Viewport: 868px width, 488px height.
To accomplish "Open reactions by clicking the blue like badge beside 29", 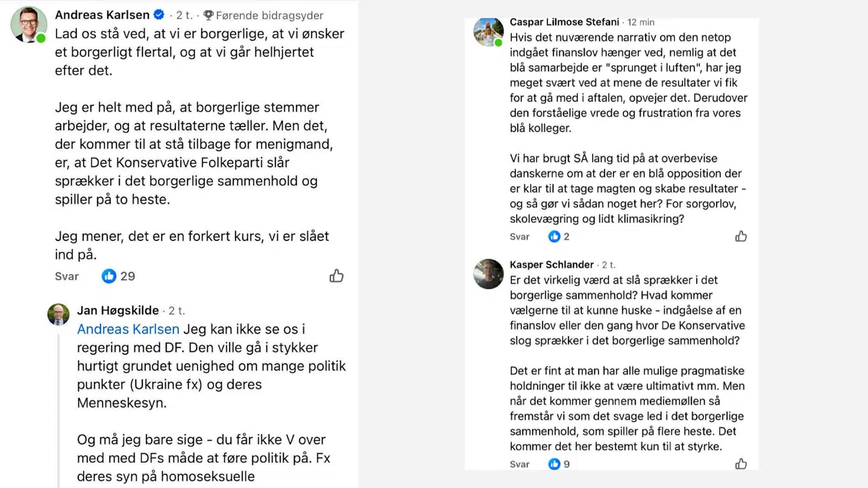I will point(109,275).
